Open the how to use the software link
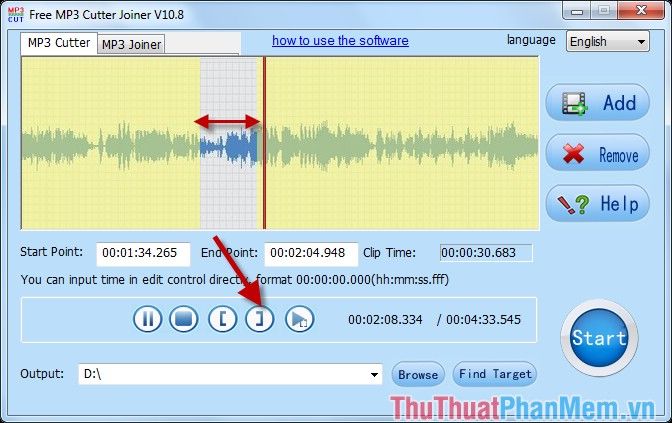 point(340,41)
